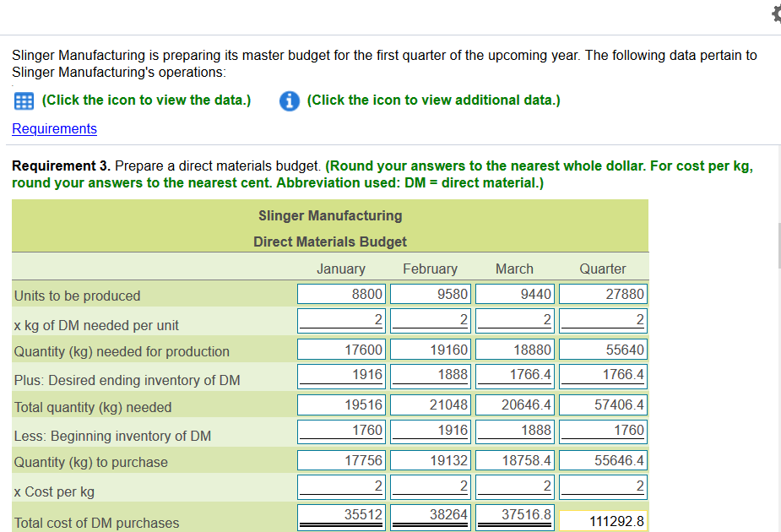The image size is (781, 532).
Task: Select the March quantity needed for production cell
Action: (x=514, y=349)
